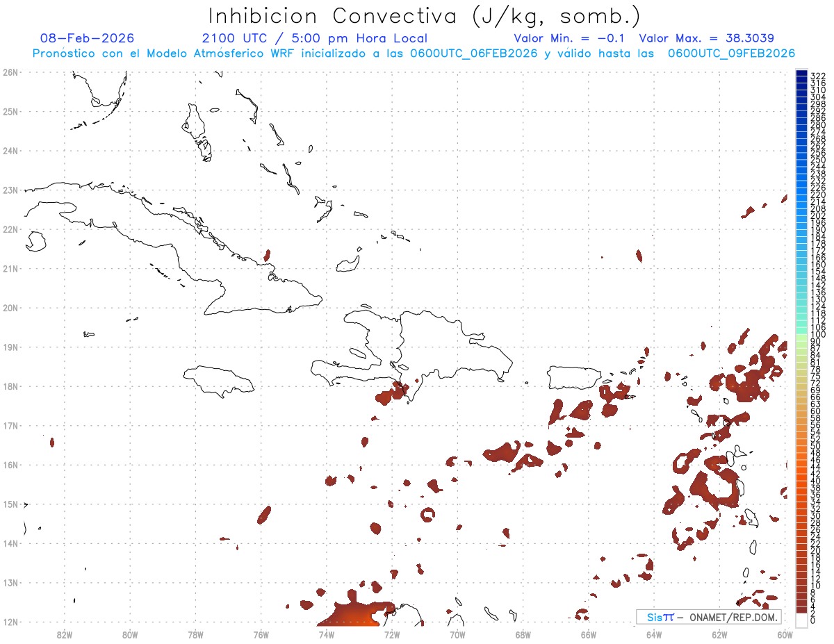Screen dimensions: 834x644
Task: Click the 74W longitude label
Action: (327, 634)
